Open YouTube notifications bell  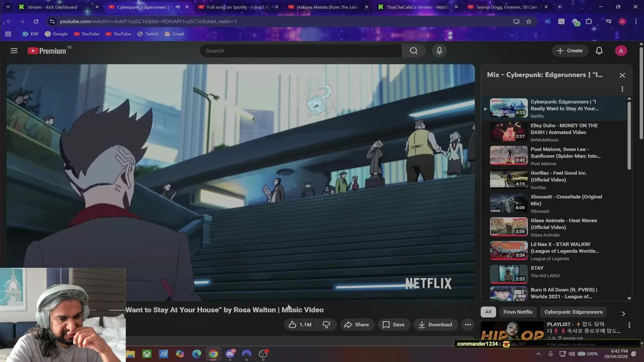pyautogui.click(x=599, y=51)
